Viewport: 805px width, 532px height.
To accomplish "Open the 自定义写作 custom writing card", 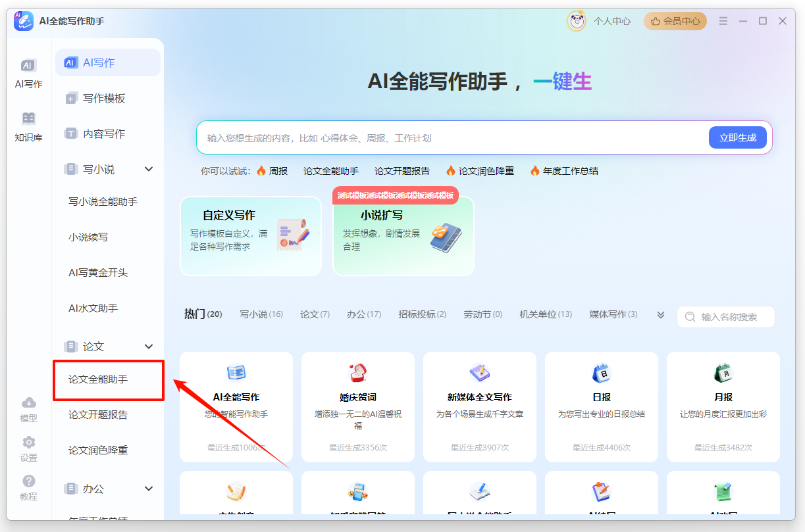I will click(251, 237).
